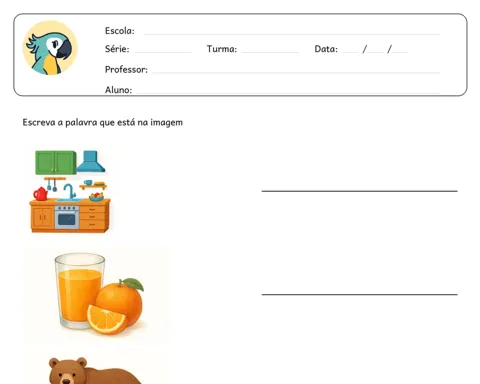Click the day blank after Data
The width and height of the screenshot is (480, 384).
click(x=350, y=52)
